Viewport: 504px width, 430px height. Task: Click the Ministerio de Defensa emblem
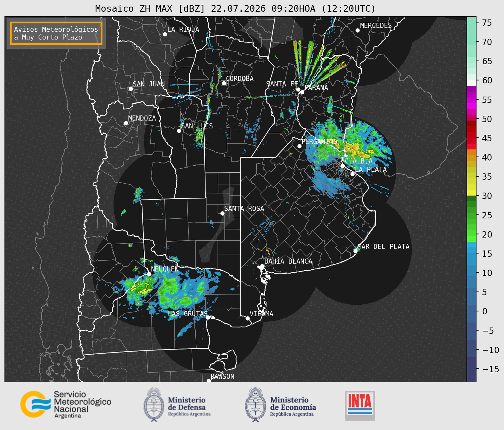[154, 405]
